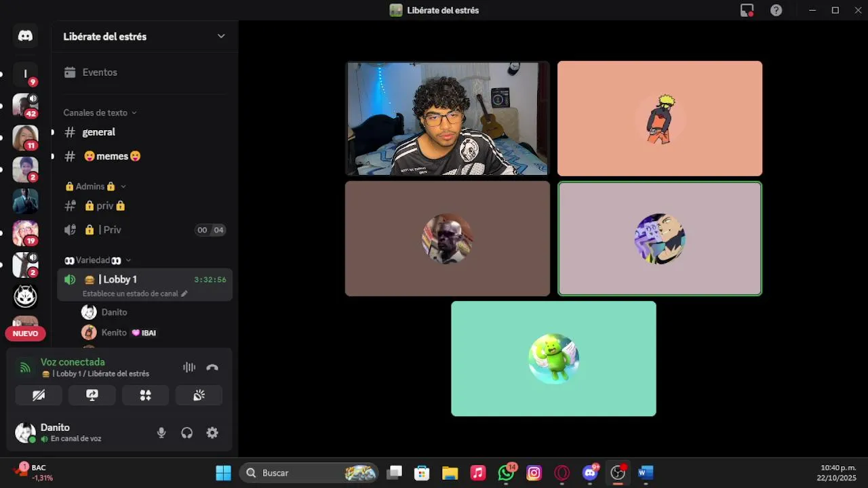The image size is (868, 488).
Task: Expand the Libérate del estrés server menu
Action: point(221,37)
